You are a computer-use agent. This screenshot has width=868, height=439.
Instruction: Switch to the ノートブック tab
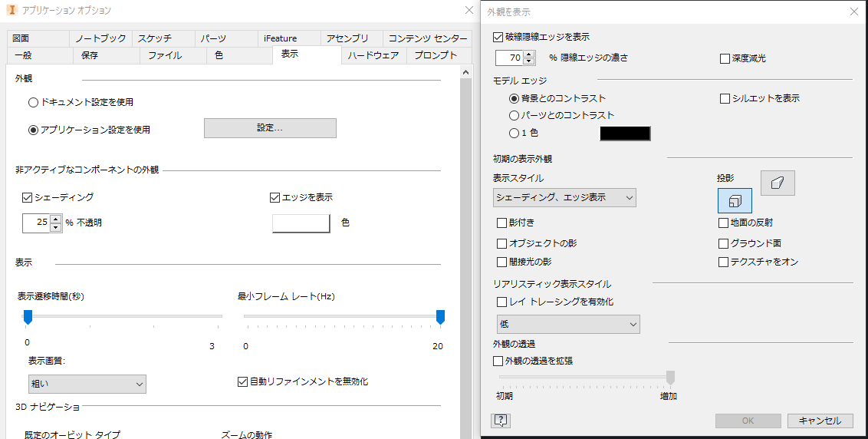coord(100,38)
